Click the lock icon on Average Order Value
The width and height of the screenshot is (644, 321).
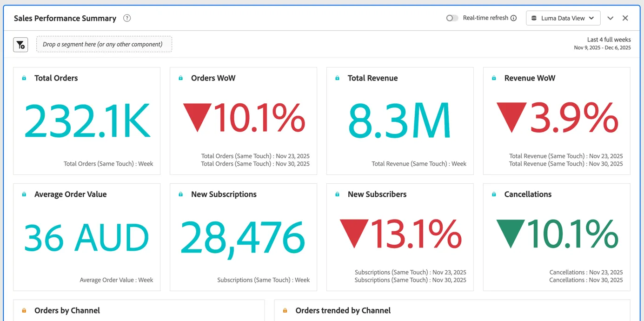pos(24,194)
